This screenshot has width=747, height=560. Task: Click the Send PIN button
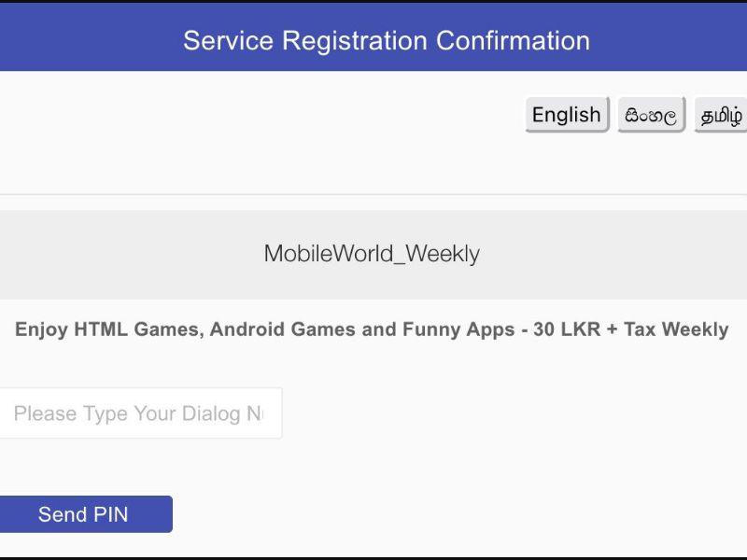click(85, 514)
